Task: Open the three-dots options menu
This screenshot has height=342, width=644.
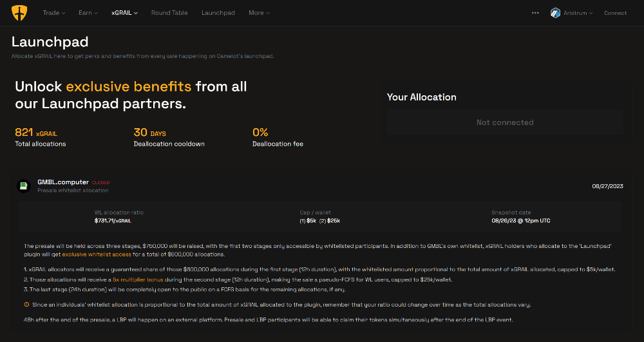Action: [x=535, y=13]
